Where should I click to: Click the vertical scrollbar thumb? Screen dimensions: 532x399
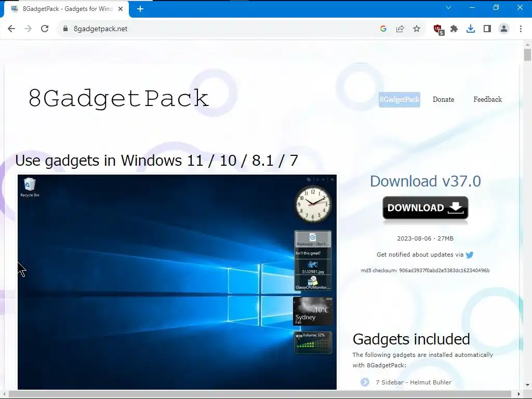pos(527,55)
